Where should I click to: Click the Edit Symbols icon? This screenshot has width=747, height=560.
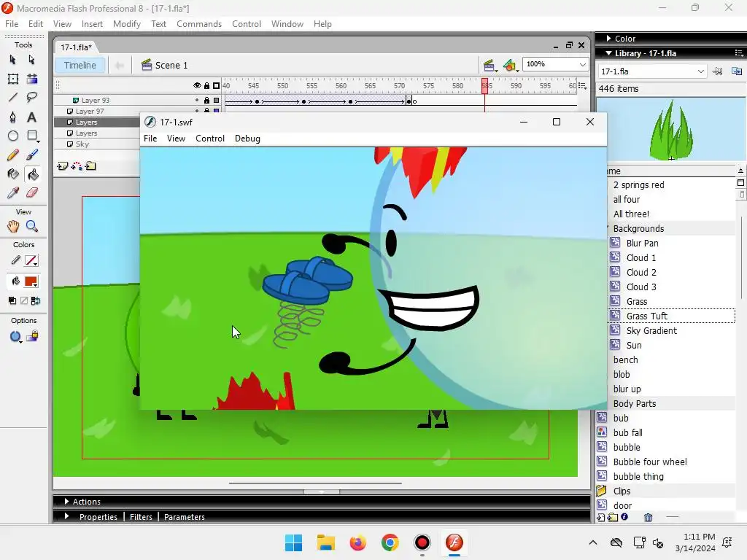click(x=510, y=65)
